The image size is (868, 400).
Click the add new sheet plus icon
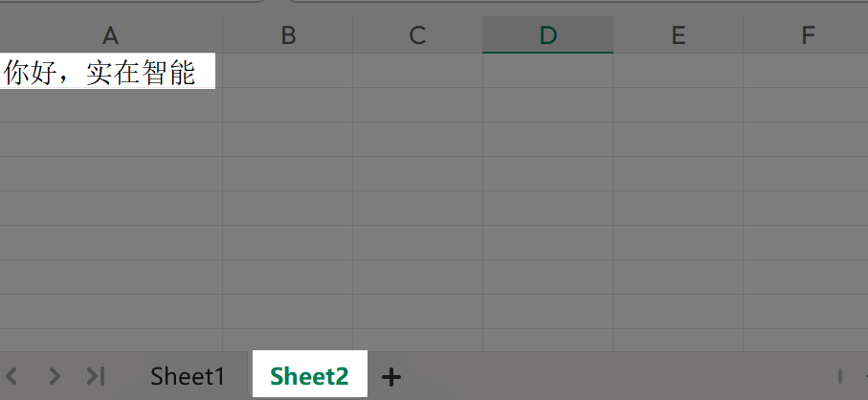390,376
